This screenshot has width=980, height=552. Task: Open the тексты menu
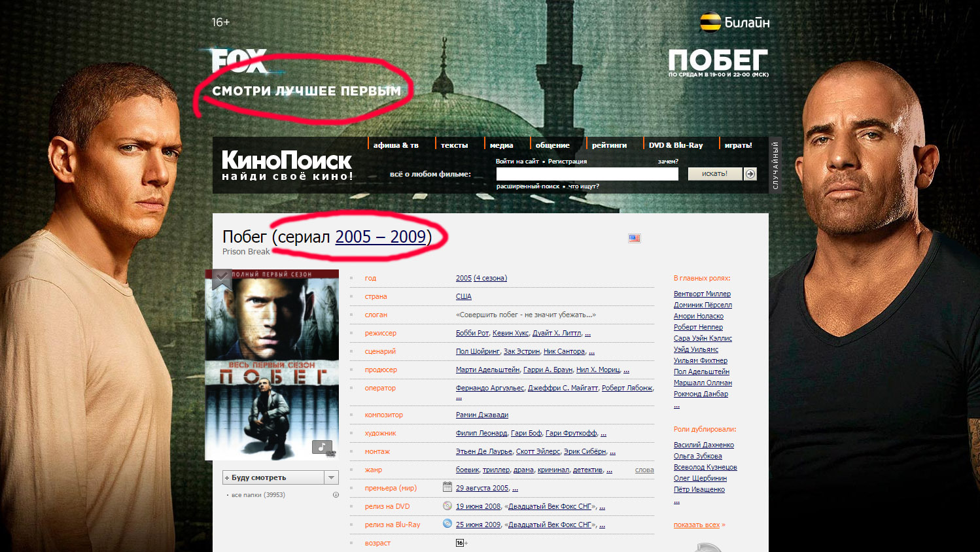pos(454,145)
